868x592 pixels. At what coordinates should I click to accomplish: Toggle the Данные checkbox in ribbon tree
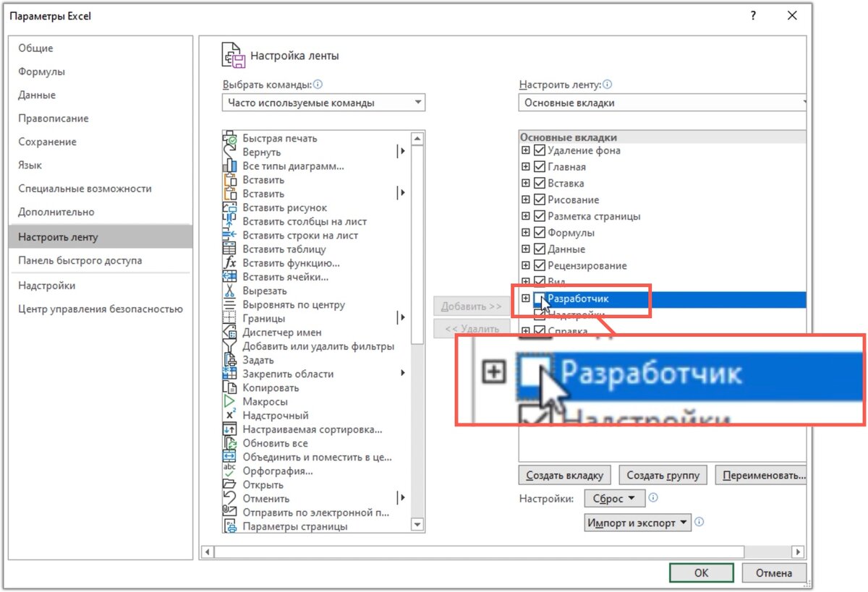tap(539, 249)
